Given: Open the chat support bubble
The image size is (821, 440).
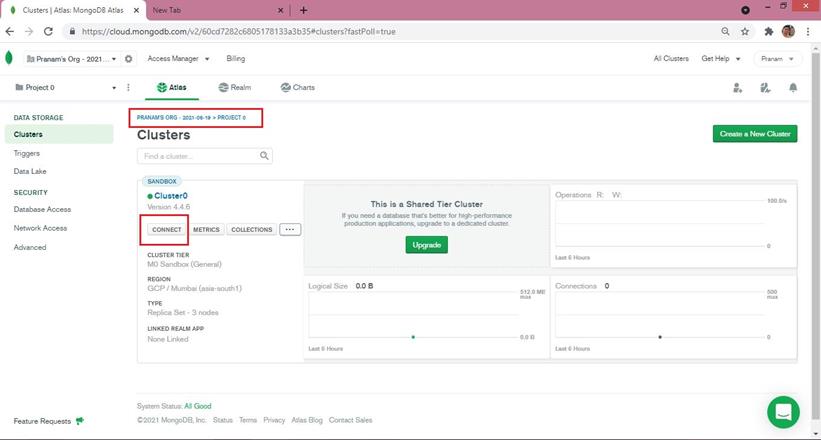Looking at the screenshot, I should [x=783, y=412].
